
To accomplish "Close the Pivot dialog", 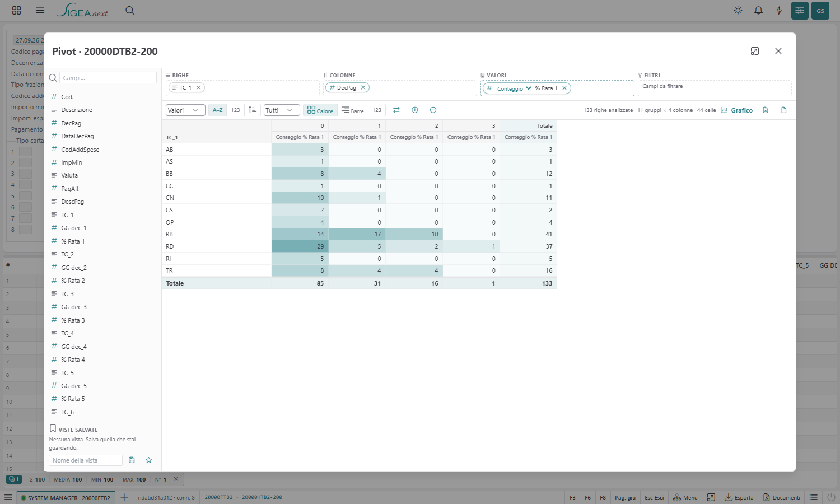I will [778, 51].
